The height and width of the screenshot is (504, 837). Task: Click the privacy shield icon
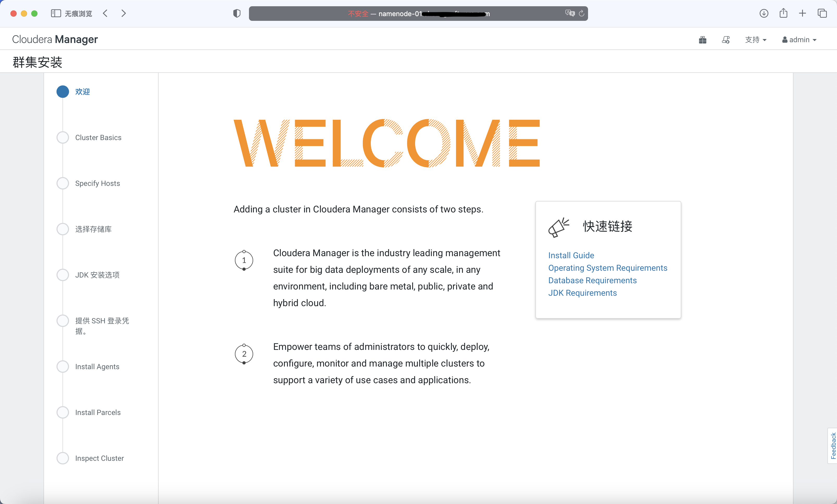[237, 14]
